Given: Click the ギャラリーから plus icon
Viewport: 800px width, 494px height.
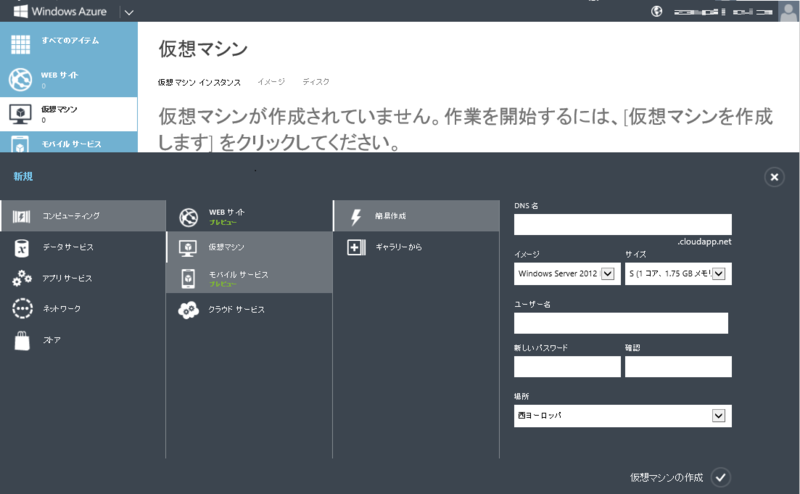Looking at the screenshot, I should (356, 248).
